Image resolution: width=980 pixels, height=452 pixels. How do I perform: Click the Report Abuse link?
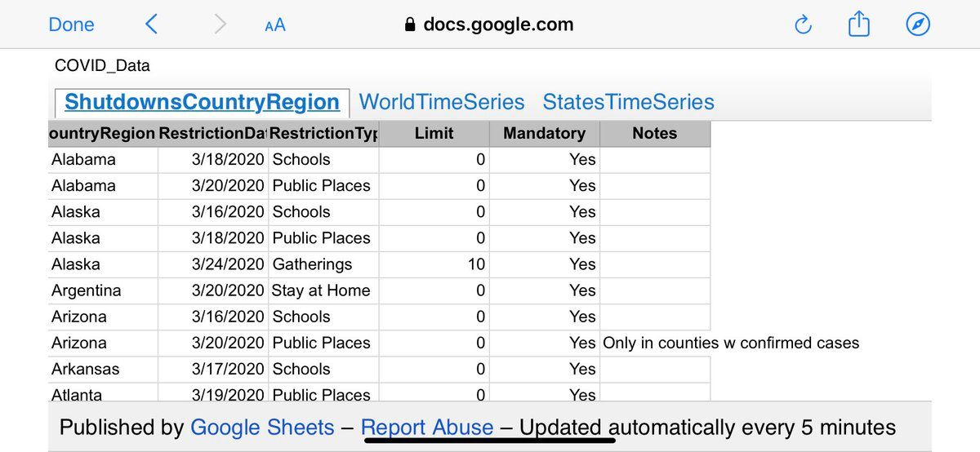tap(427, 428)
